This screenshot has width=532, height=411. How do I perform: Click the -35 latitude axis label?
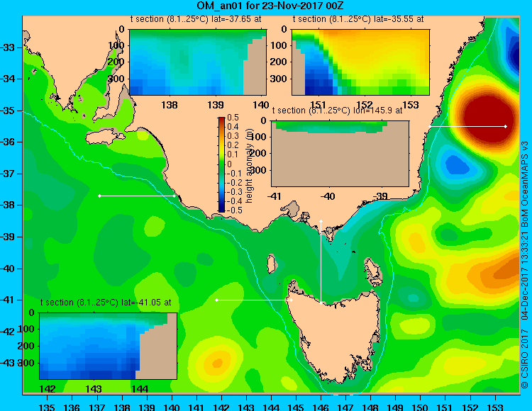8,111
